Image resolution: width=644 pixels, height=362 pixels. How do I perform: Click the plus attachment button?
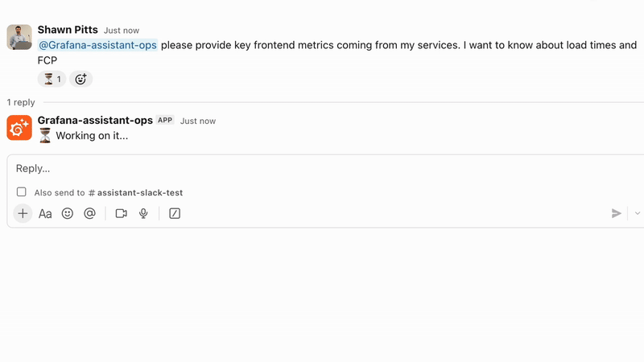[23, 213]
